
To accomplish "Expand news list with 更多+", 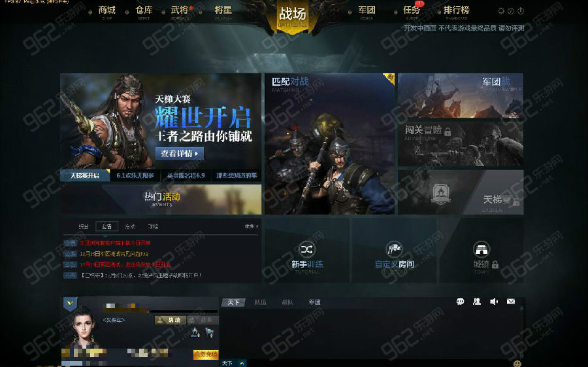I will [x=252, y=226].
